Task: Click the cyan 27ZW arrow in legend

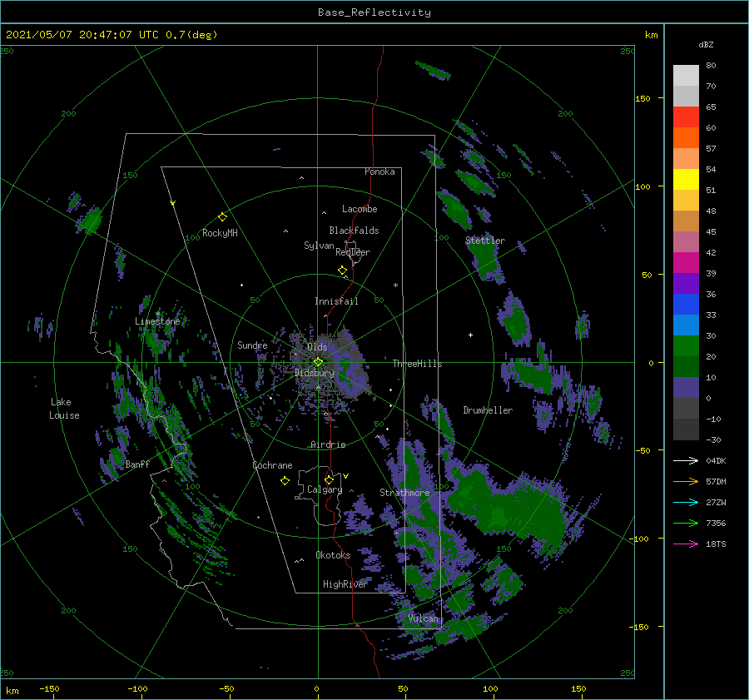Action: pos(686,502)
